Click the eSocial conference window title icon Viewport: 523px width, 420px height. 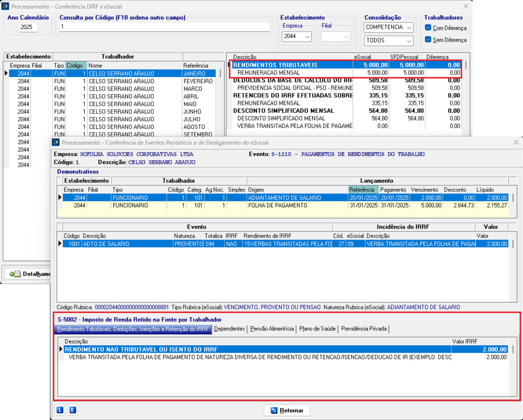click(x=56, y=142)
